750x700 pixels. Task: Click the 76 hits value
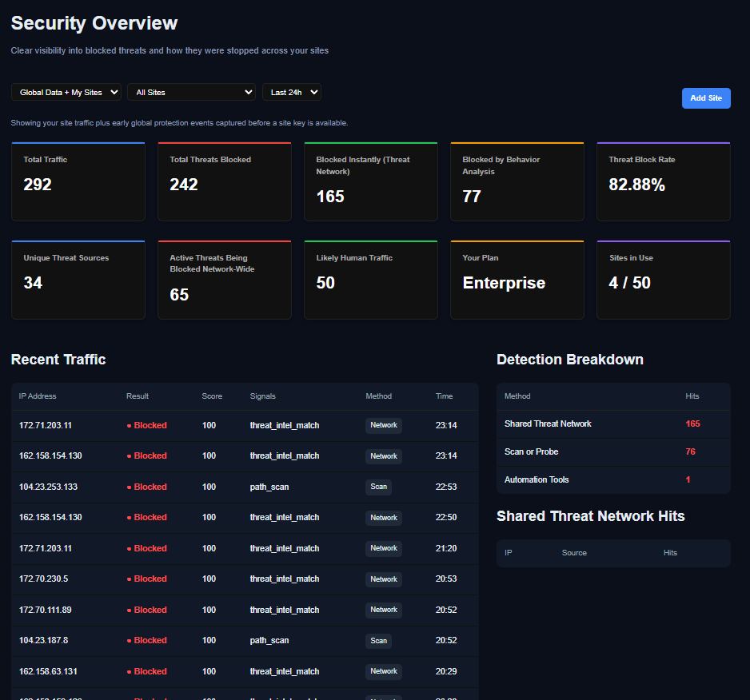click(x=690, y=451)
